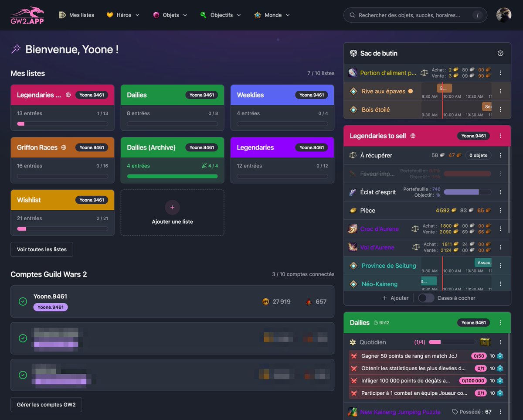Click the Yoone.9461 purple account tag

point(51,307)
